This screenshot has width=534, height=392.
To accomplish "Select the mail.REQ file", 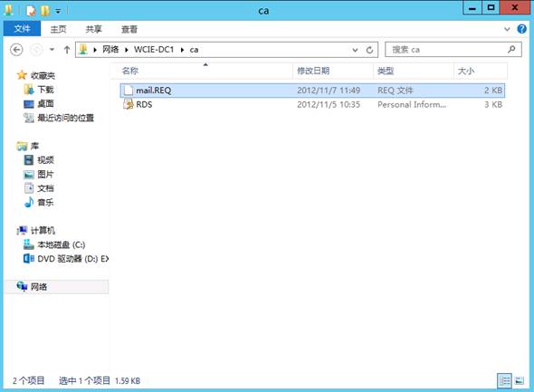I will 312,91.
